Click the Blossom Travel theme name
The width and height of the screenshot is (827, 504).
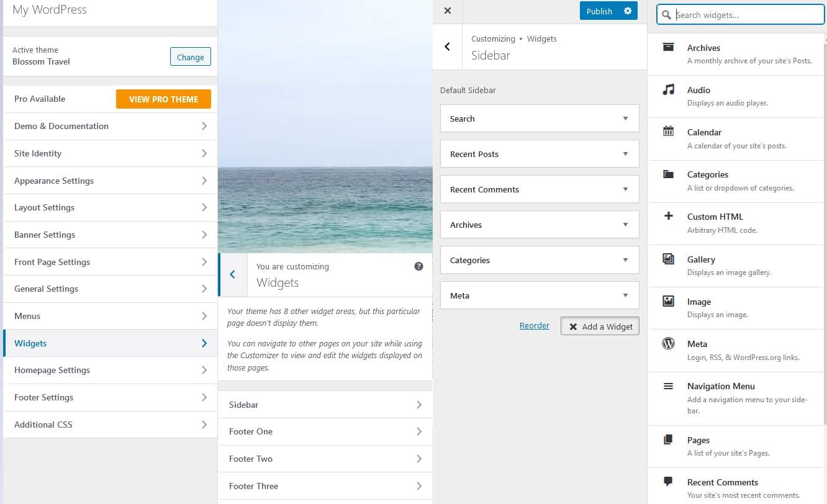click(x=41, y=61)
